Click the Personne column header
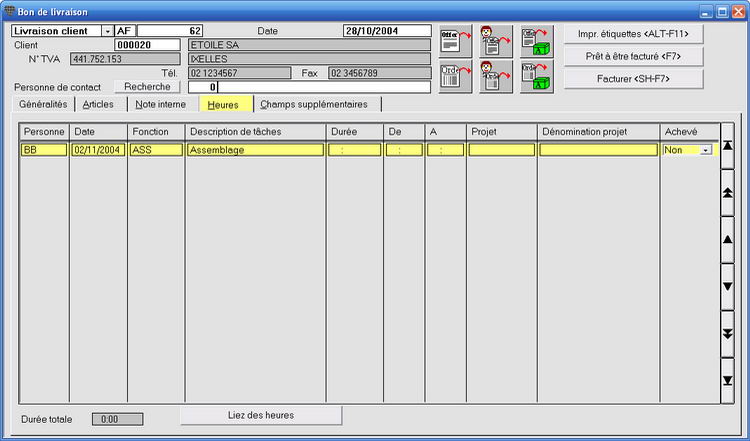This screenshot has width=750, height=441. pos(44,132)
